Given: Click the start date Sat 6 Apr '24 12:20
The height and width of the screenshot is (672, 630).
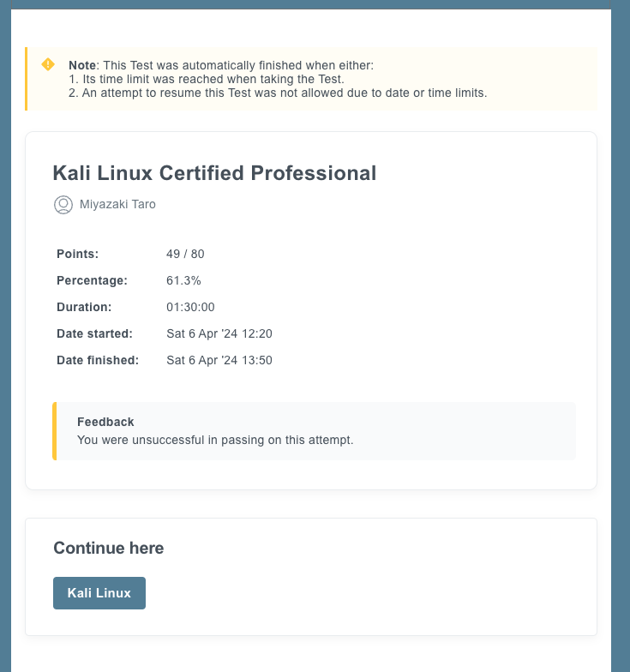Looking at the screenshot, I should pyautogui.click(x=219, y=333).
